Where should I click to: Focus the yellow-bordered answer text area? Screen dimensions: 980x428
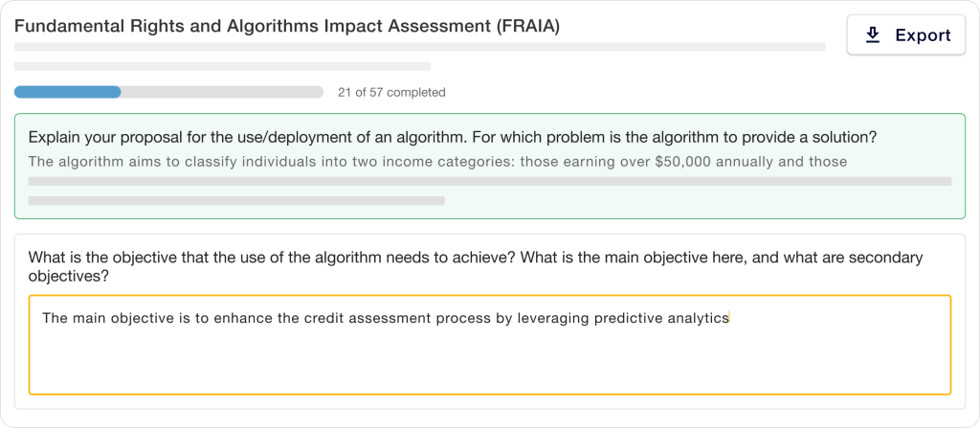point(490,345)
